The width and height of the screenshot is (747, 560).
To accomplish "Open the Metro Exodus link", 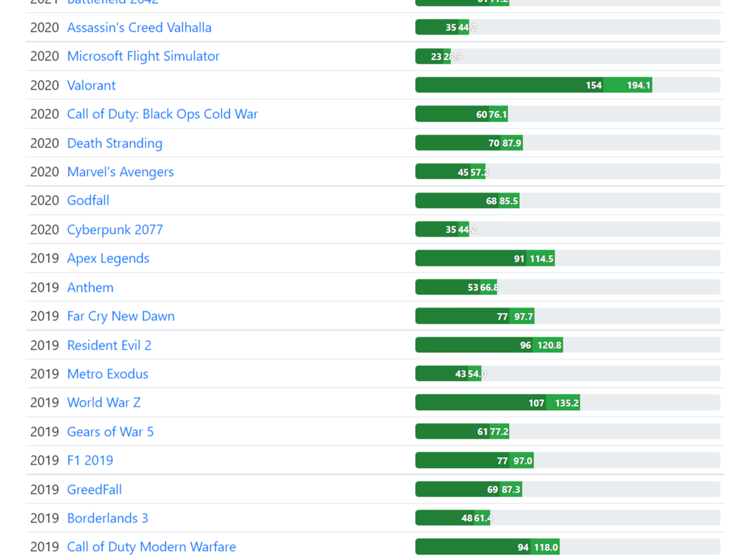I will tap(108, 374).
